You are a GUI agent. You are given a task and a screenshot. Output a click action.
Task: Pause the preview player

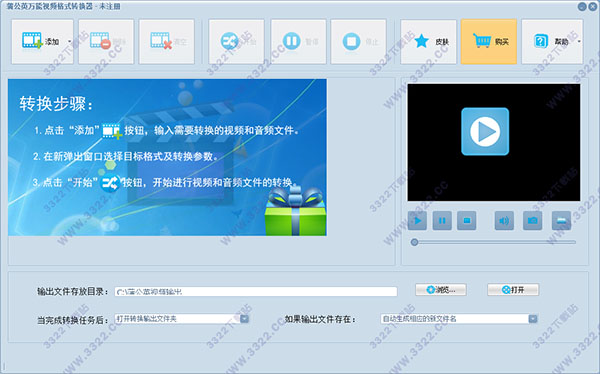pos(442,220)
